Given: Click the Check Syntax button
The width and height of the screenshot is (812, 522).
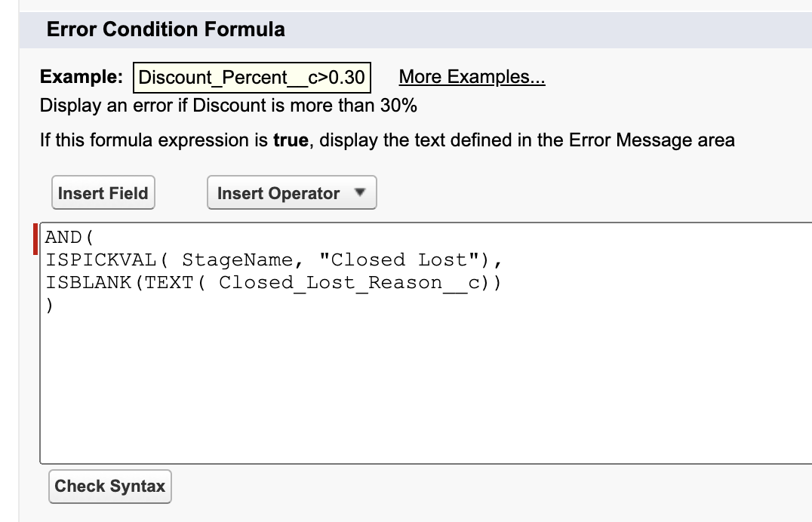Looking at the screenshot, I should coord(109,487).
